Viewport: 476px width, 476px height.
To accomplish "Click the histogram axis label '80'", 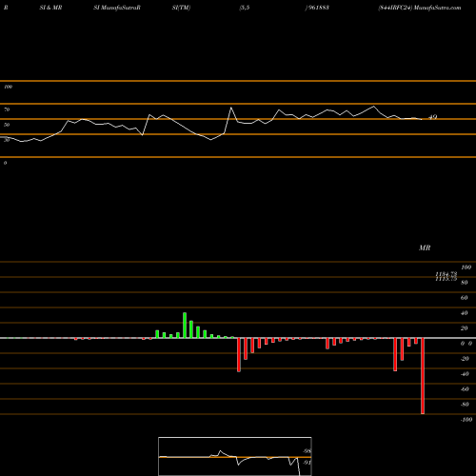I will (x=465, y=283).
